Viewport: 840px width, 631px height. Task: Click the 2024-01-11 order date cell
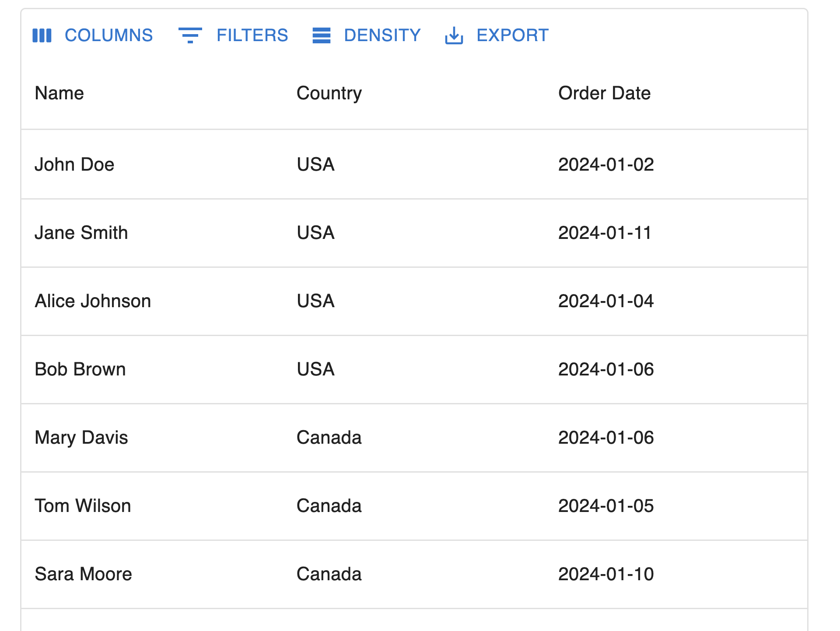[605, 233]
